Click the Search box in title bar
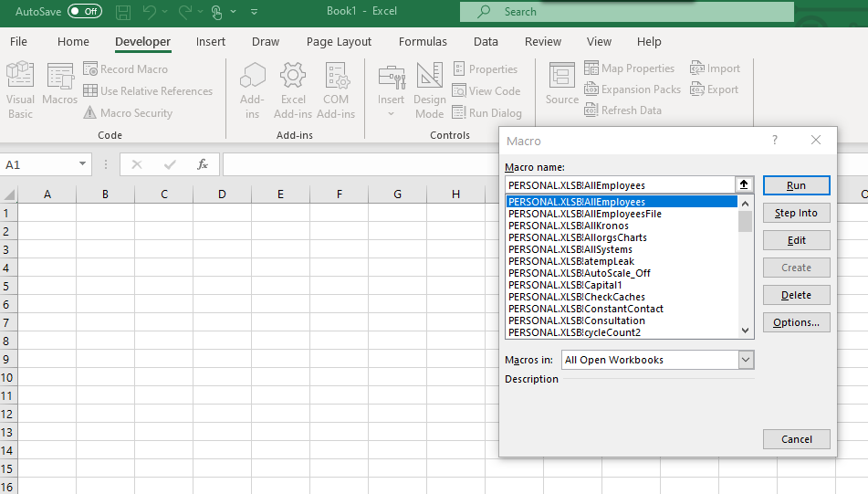This screenshot has height=494, width=868. tap(627, 12)
